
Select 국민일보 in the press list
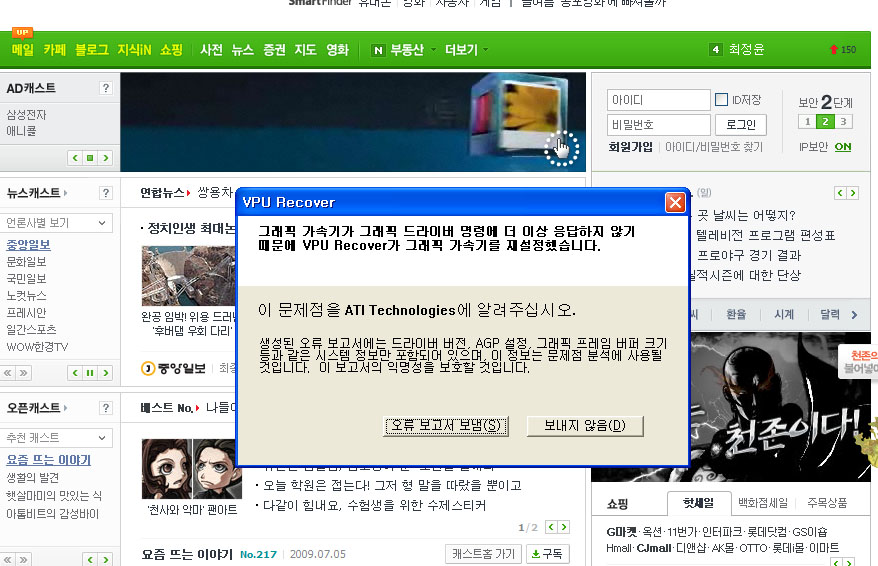pyautogui.click(x=26, y=278)
